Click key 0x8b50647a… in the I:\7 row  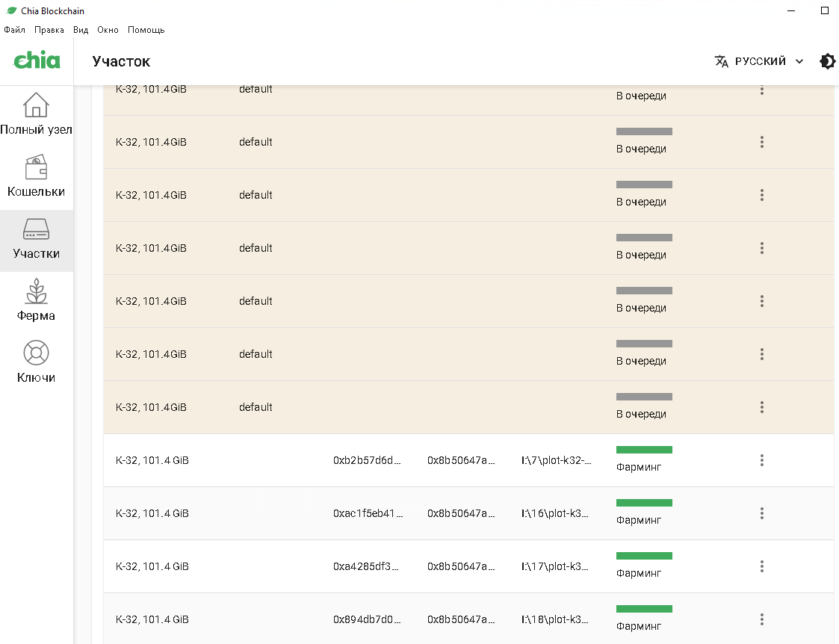pyautogui.click(x=461, y=460)
